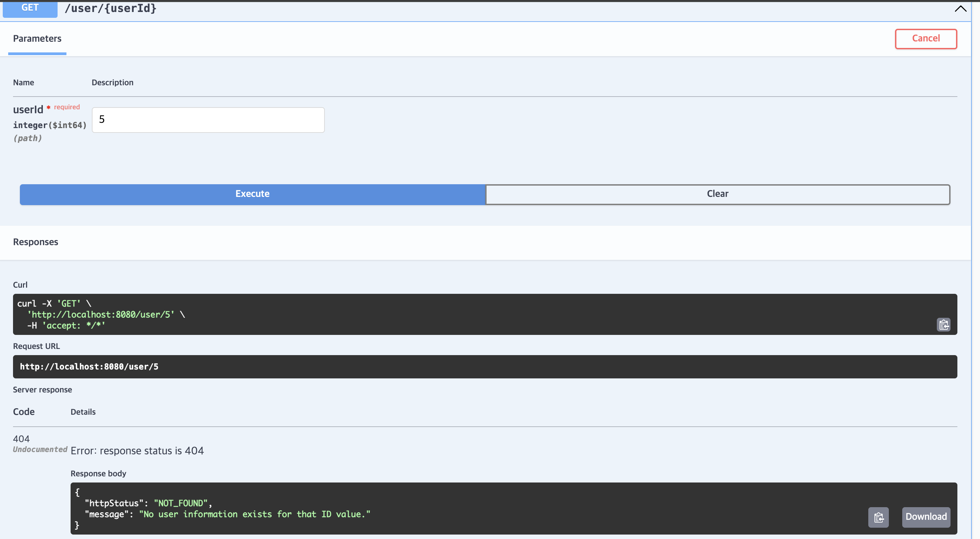
Task: Execute the API request
Action: tap(252, 194)
